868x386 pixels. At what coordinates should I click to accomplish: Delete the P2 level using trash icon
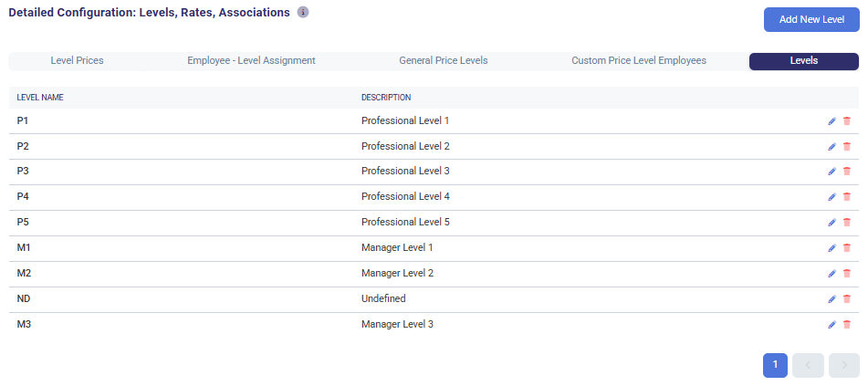tap(847, 146)
